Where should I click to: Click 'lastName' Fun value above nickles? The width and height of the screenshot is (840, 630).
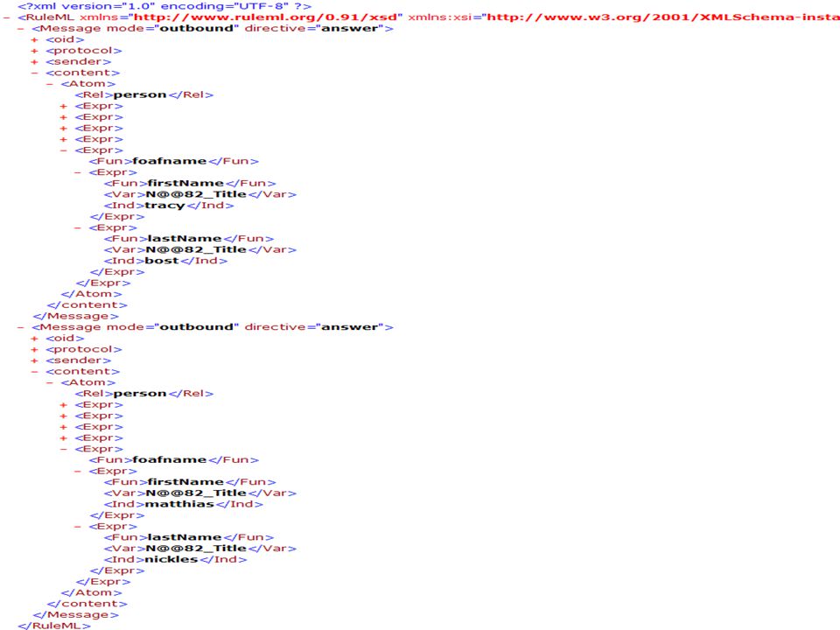click(x=185, y=537)
